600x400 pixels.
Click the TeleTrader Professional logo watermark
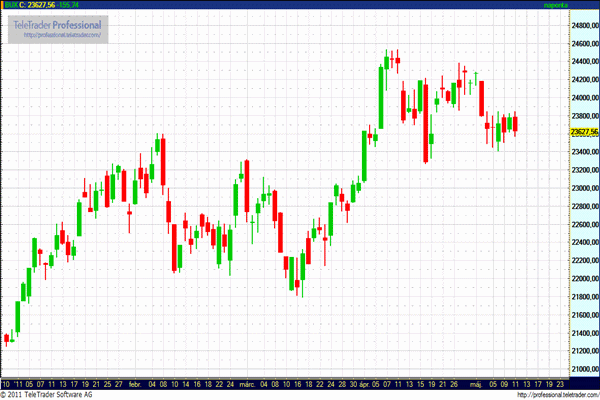59,23
